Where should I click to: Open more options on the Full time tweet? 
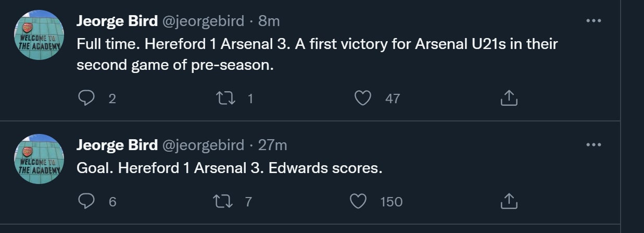coord(594,21)
